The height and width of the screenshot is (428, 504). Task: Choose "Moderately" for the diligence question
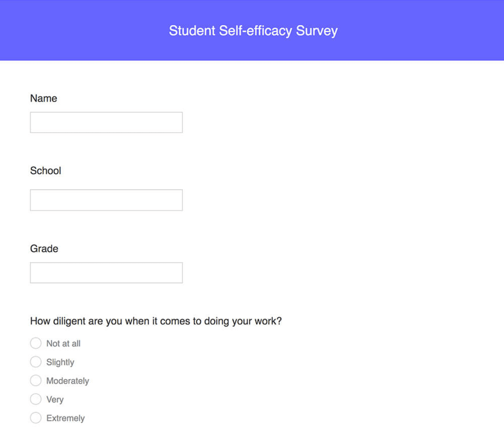tap(36, 380)
